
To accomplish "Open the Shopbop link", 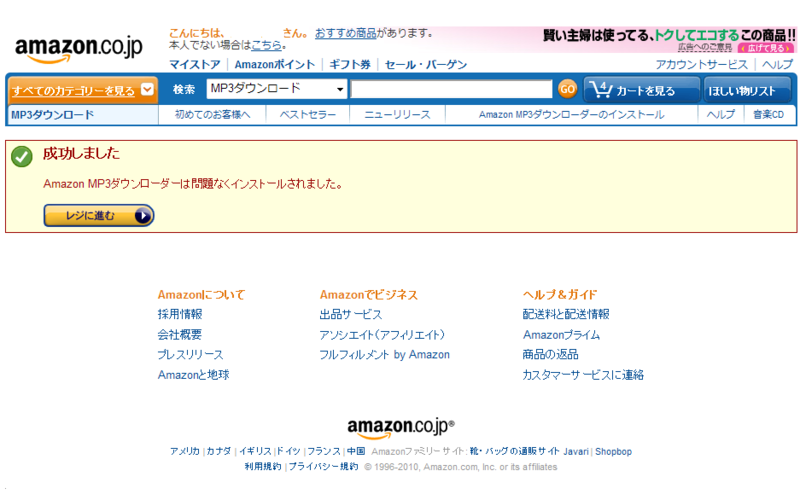I will coord(613,452).
